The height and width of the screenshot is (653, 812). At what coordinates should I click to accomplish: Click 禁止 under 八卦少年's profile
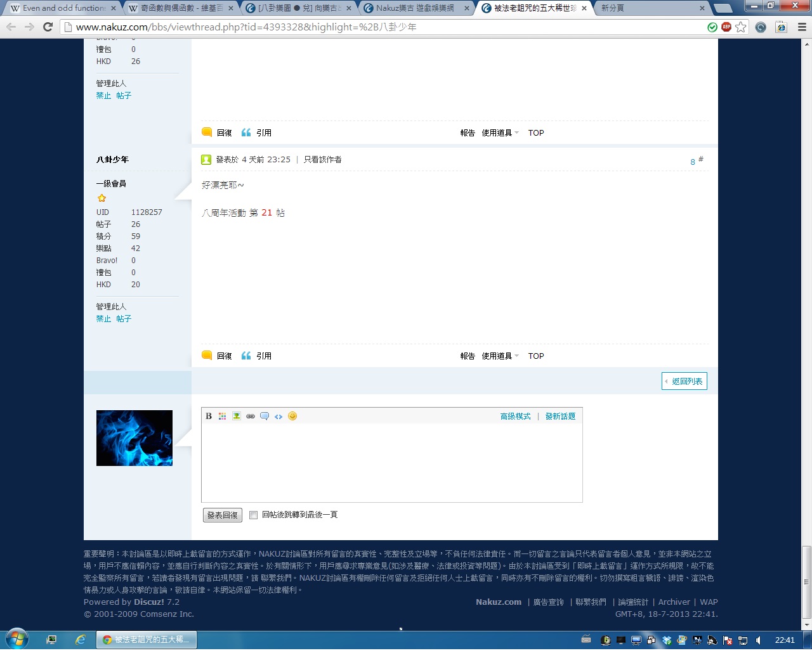click(x=103, y=319)
